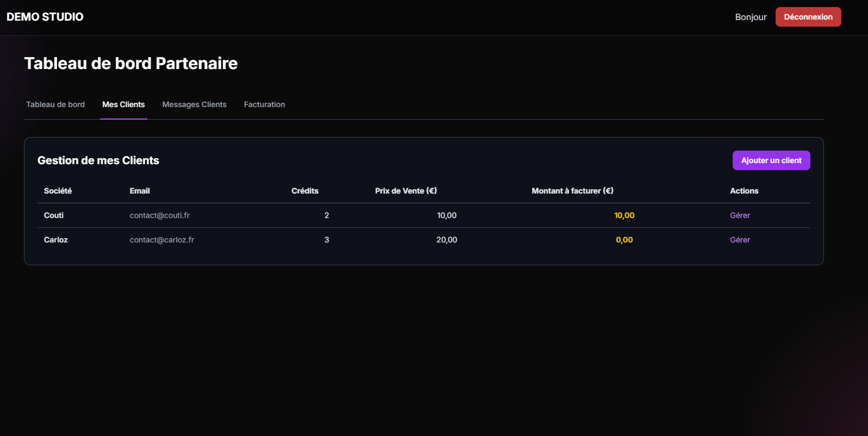This screenshot has width=868, height=436.
Task: Select email contact@carloz.fr
Action: coord(162,240)
